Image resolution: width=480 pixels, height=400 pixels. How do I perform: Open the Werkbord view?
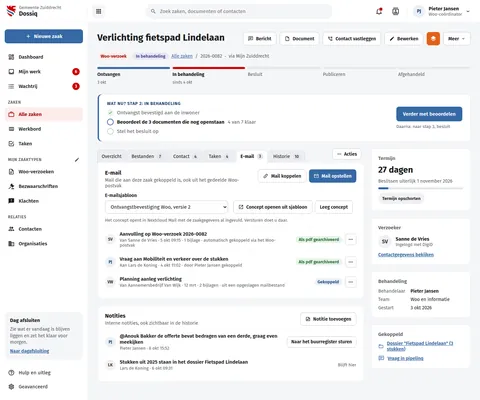(x=44, y=129)
